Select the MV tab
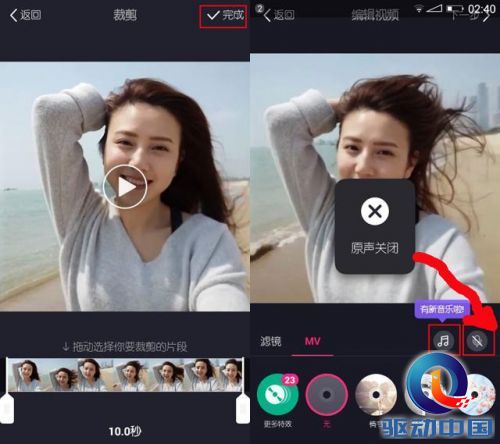 tap(312, 341)
